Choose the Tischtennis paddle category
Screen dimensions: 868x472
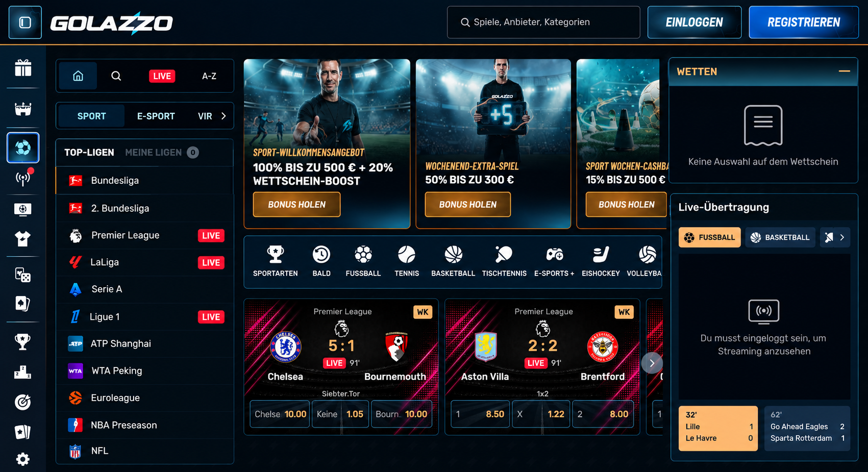pos(504,262)
